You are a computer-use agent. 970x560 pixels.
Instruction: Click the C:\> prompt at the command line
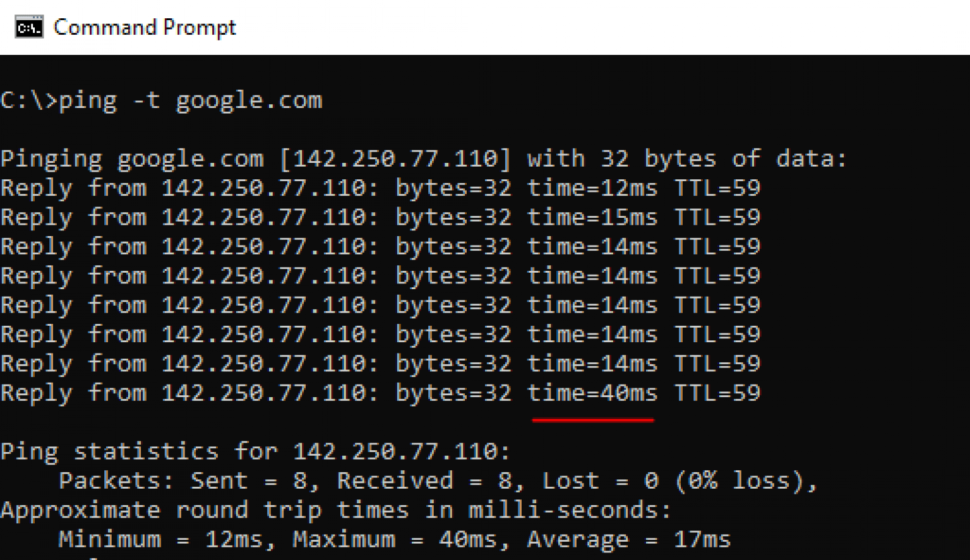pyautogui.click(x=28, y=100)
